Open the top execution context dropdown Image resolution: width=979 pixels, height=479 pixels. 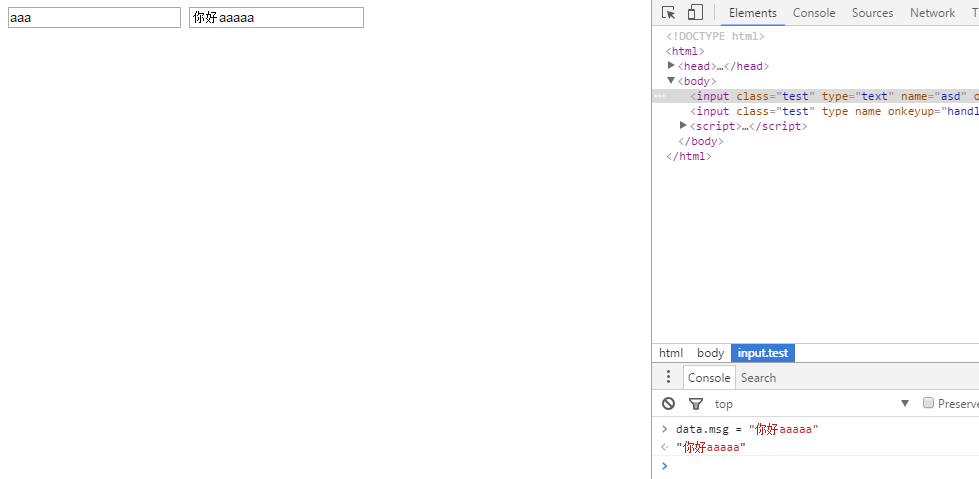tap(812, 403)
